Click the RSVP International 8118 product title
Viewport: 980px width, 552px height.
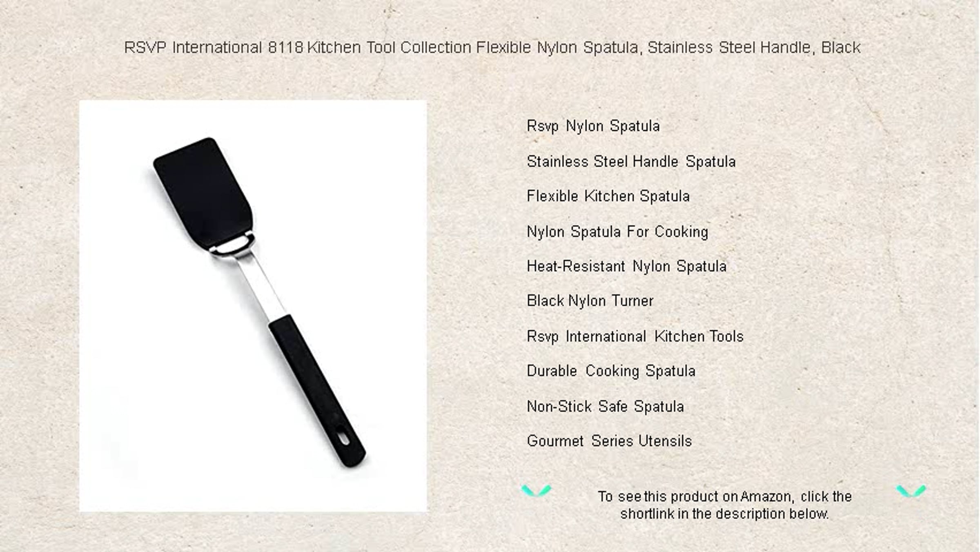492,48
